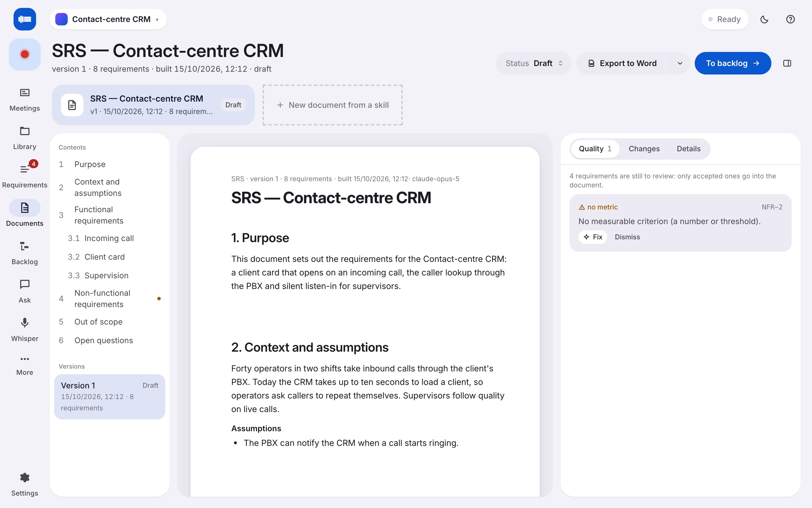
Task: Open the Library section
Action: click(25, 138)
